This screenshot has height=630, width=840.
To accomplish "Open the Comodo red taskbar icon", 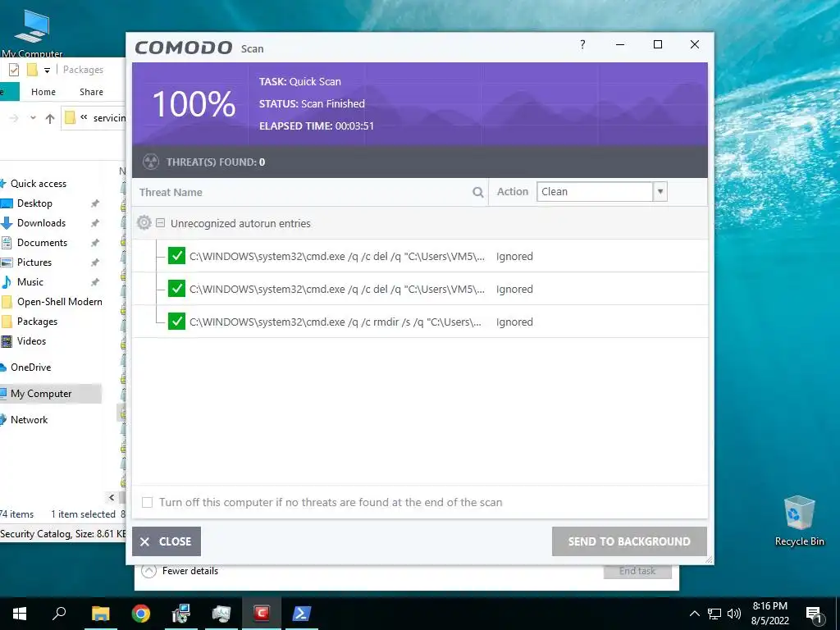I will 262,614.
